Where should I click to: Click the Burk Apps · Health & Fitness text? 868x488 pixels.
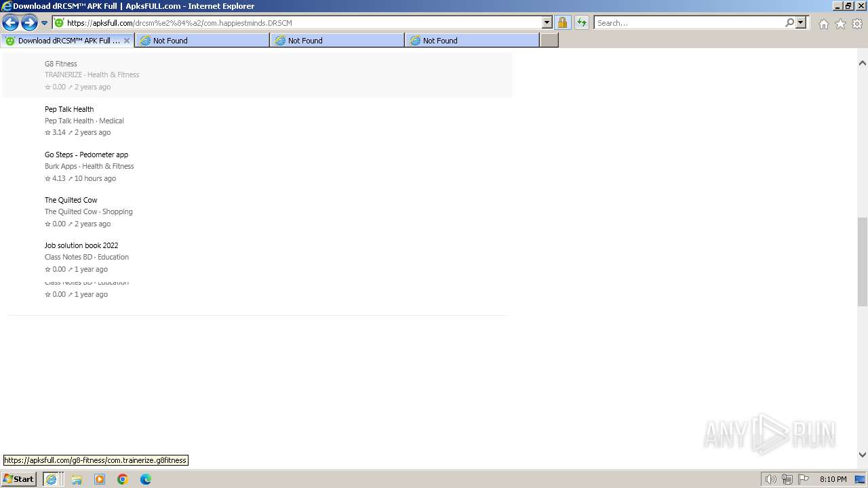[90, 166]
